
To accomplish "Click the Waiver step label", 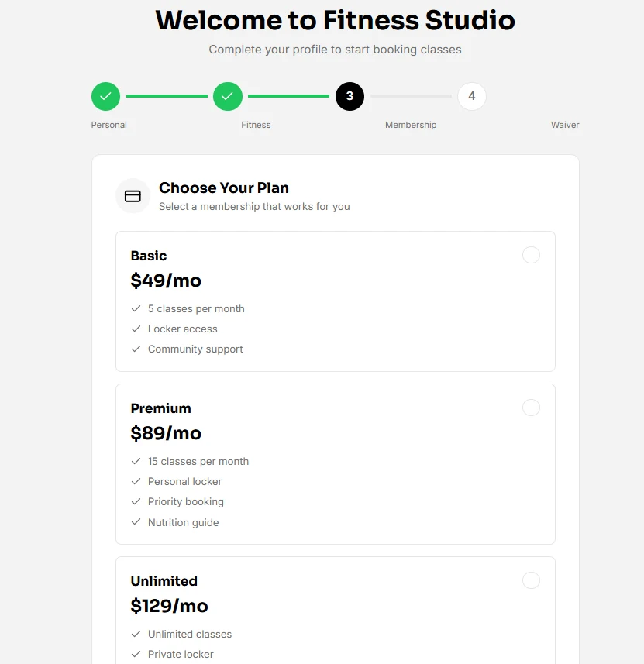I will 565,125.
